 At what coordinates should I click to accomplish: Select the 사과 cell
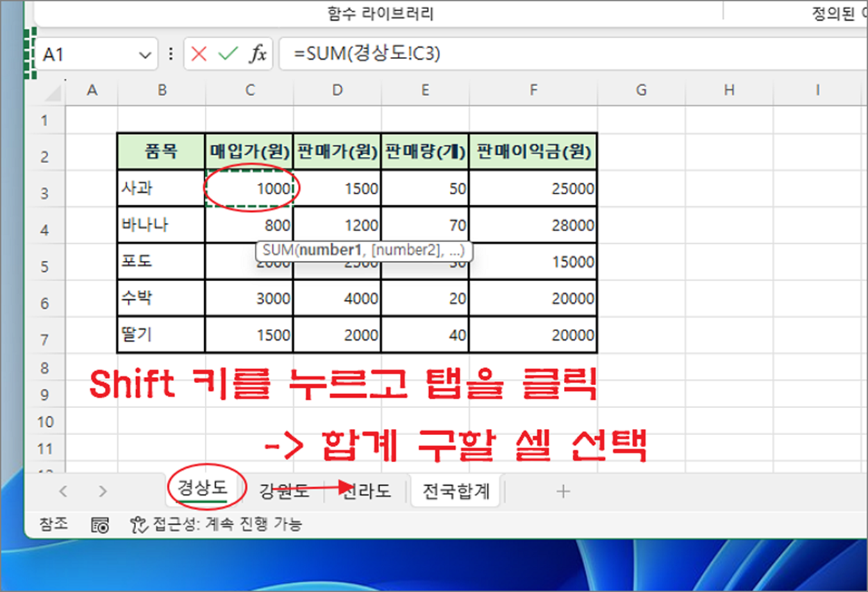click(x=161, y=188)
